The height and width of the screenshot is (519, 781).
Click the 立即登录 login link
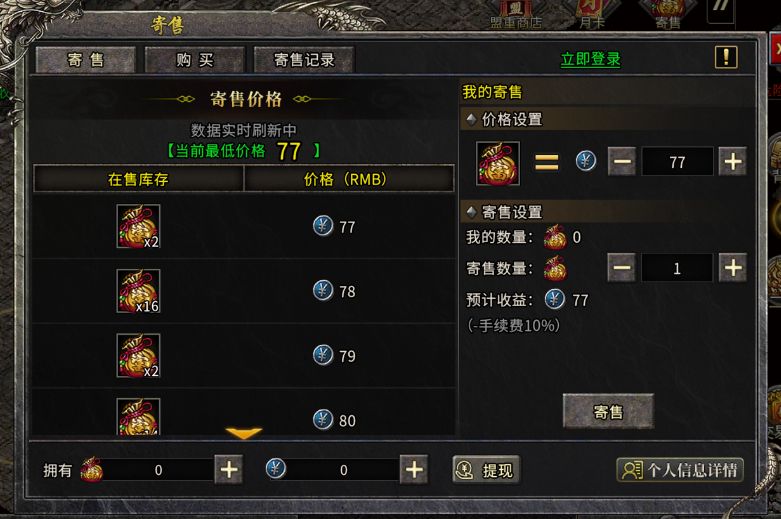(x=591, y=59)
